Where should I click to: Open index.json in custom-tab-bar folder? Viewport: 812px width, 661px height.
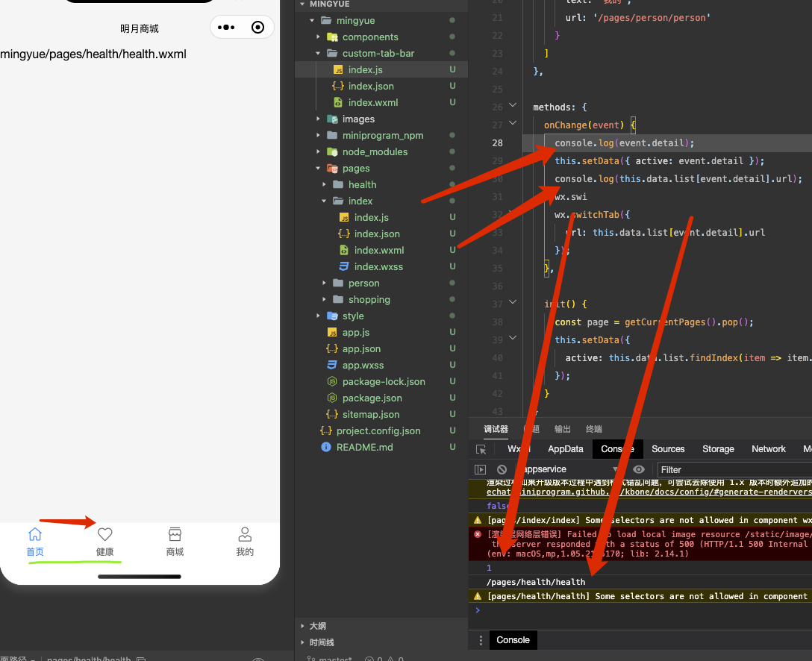coord(371,86)
